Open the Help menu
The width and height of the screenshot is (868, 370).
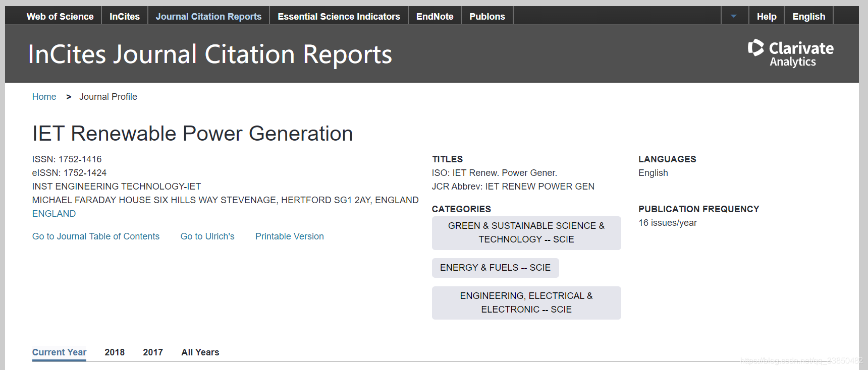click(767, 17)
